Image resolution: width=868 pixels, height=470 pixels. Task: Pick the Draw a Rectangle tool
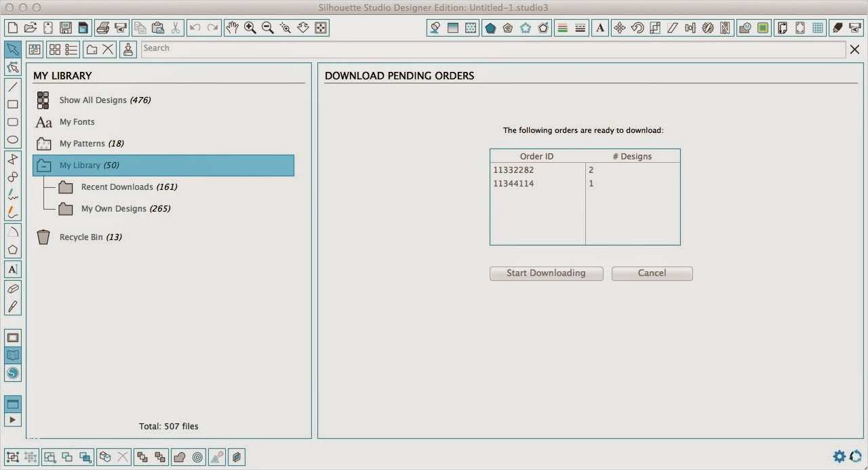pyautogui.click(x=12, y=104)
